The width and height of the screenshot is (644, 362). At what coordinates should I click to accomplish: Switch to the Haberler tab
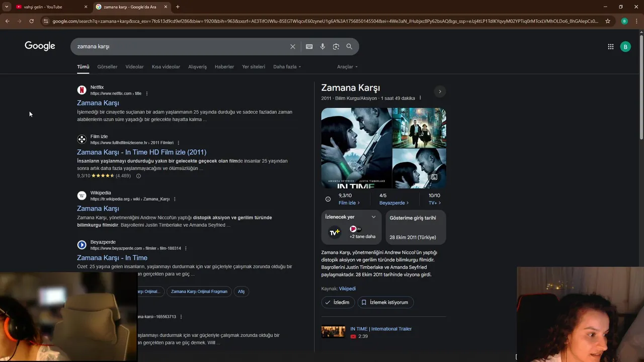pos(224,66)
